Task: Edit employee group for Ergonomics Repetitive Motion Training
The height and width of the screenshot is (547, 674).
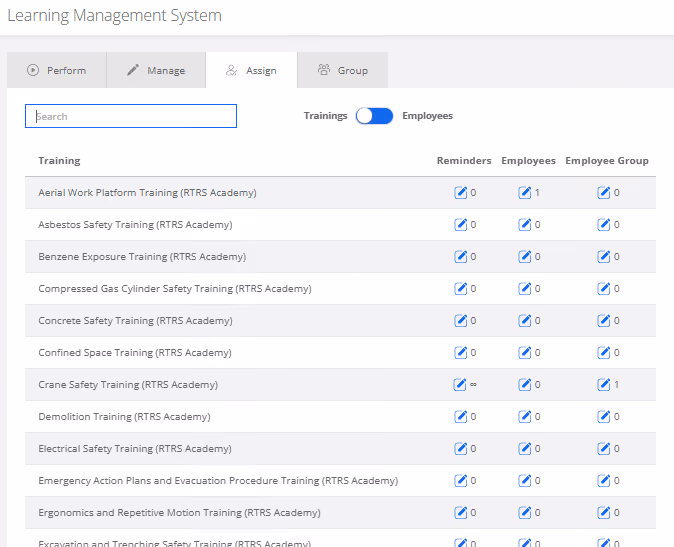Action: tap(604, 513)
